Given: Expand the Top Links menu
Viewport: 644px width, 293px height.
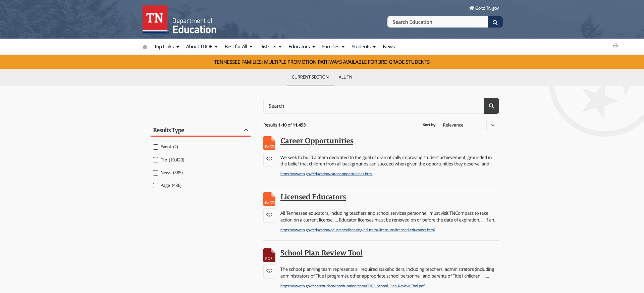Looking at the screenshot, I should click(x=166, y=47).
